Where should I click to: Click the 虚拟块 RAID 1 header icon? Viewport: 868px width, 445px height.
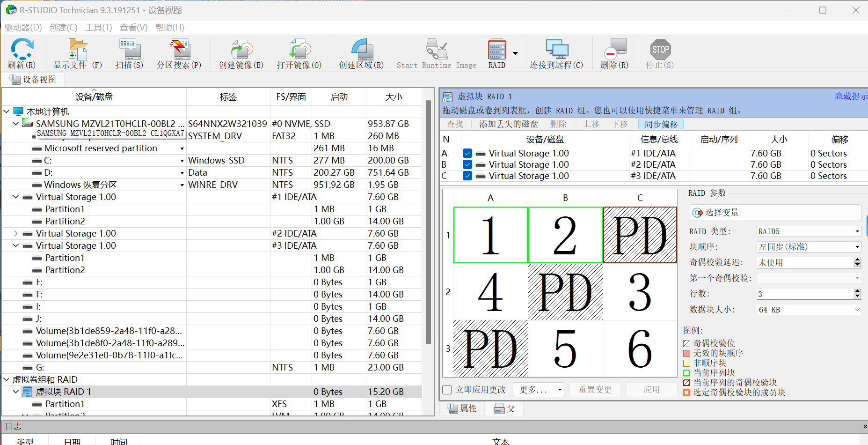(x=448, y=97)
